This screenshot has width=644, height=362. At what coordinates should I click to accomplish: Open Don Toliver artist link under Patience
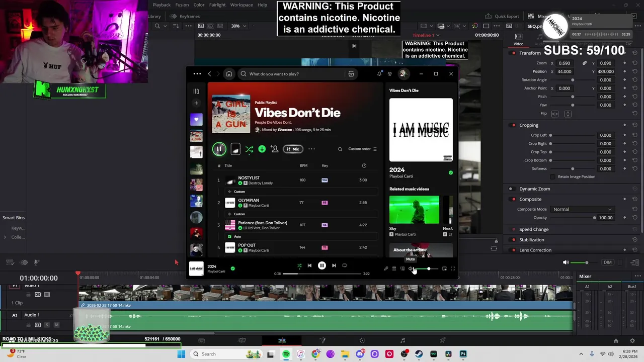click(270, 228)
